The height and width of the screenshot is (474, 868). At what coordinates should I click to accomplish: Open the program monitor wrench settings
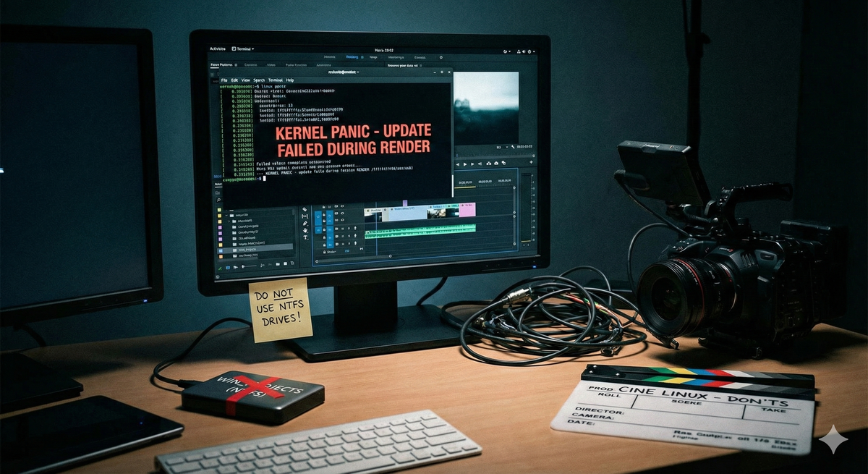pyautogui.click(x=513, y=147)
